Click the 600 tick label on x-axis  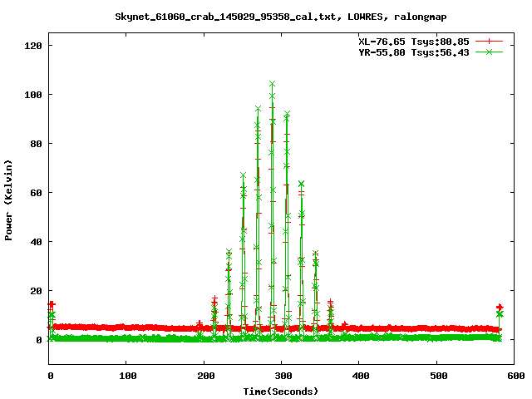tap(515, 377)
